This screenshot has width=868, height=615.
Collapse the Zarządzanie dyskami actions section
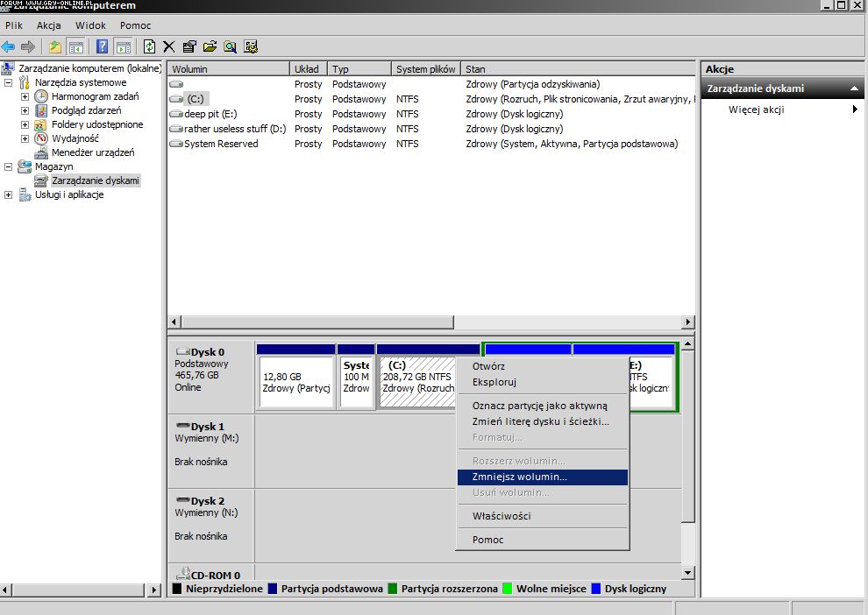pos(854,88)
